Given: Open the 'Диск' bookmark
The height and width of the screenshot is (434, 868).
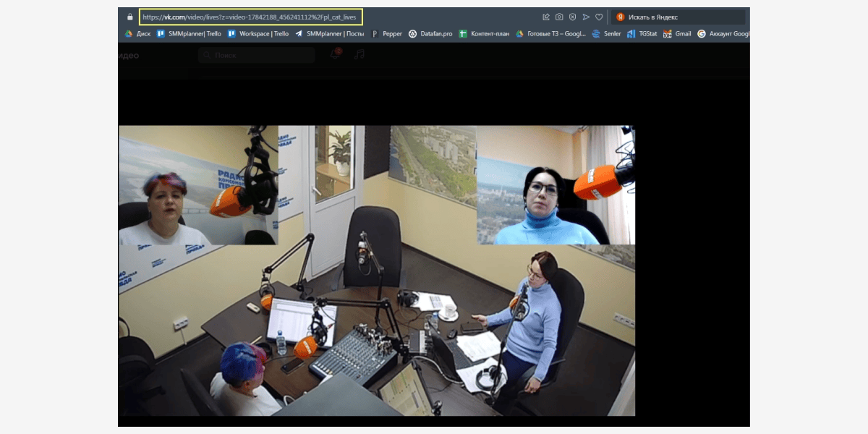Looking at the screenshot, I should (137, 33).
